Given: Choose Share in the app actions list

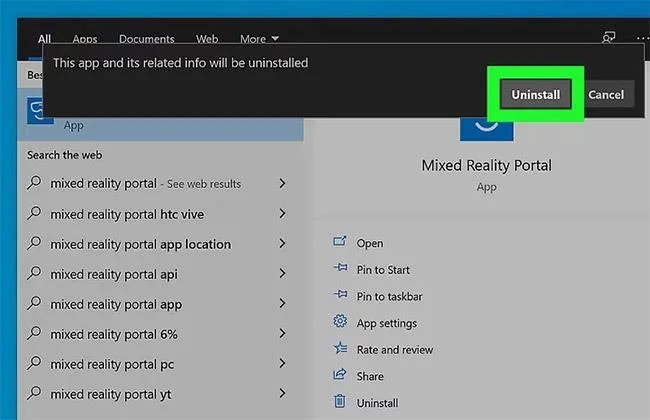Looking at the screenshot, I should tap(370, 376).
